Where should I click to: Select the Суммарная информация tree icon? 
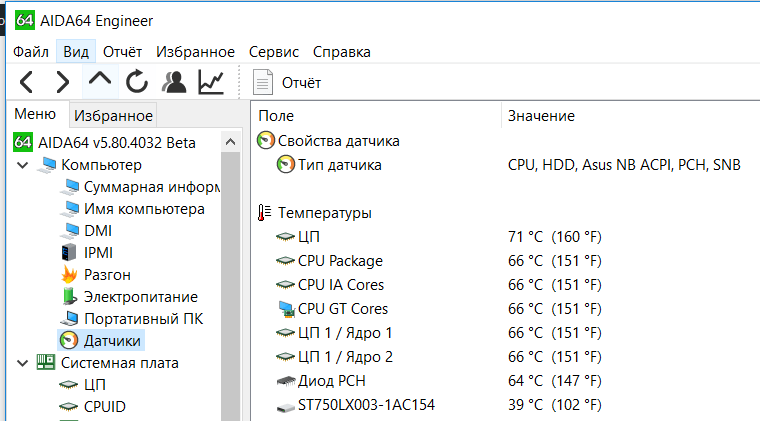click(x=70, y=187)
